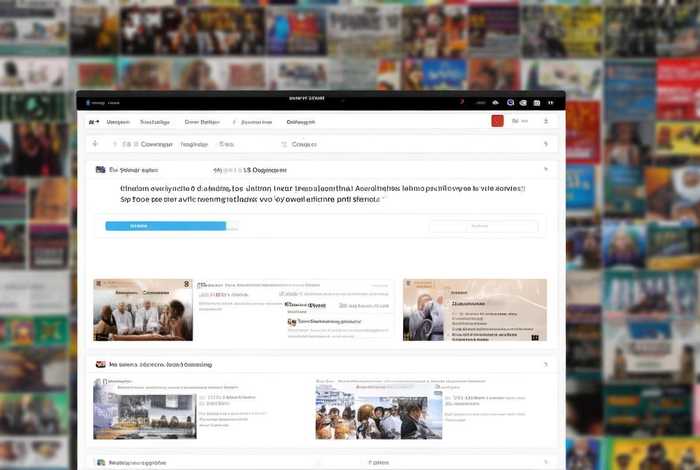Click the red square button in the top toolbar
The image size is (700, 470).
(x=497, y=121)
